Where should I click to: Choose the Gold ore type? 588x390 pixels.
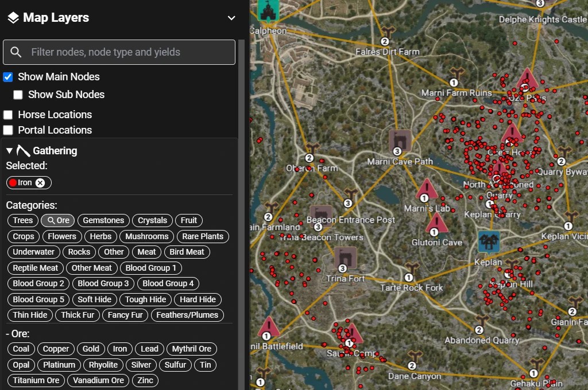tap(91, 349)
